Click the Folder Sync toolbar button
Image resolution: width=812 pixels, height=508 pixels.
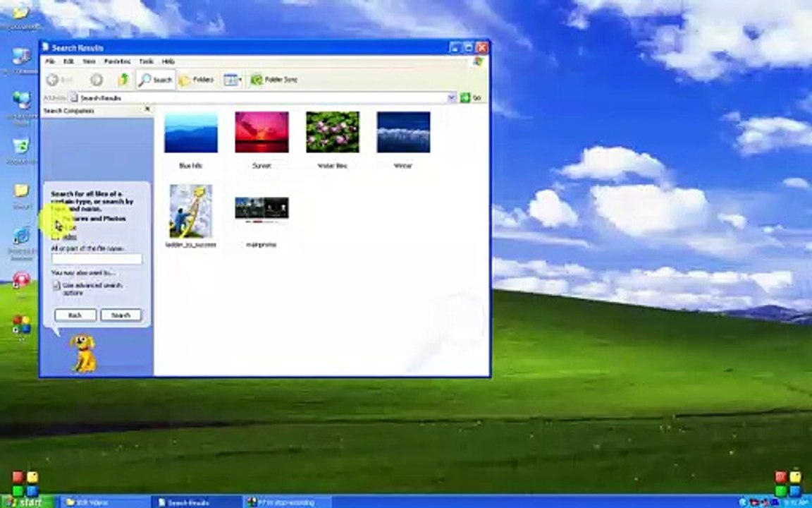pyautogui.click(x=274, y=80)
